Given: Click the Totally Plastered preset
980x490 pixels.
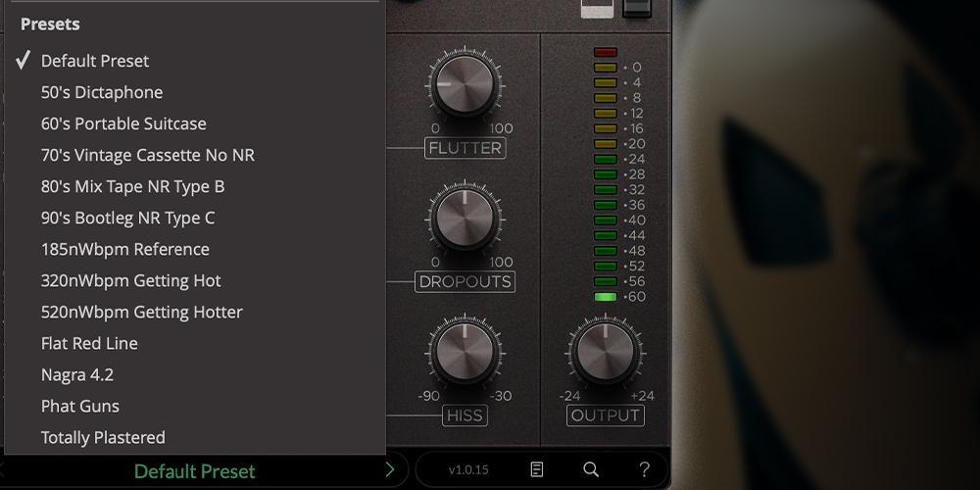Looking at the screenshot, I should [x=103, y=437].
